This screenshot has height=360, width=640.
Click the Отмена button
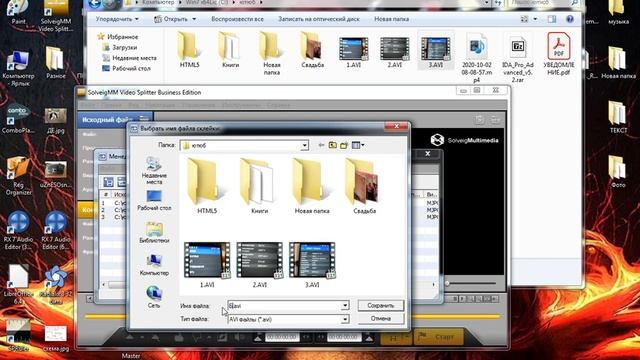(x=380, y=318)
